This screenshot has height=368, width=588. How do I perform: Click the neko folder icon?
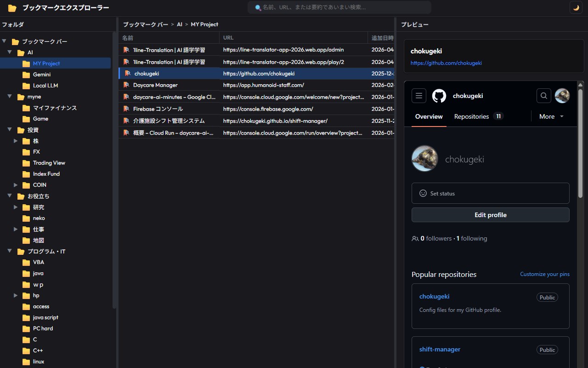tap(26, 218)
